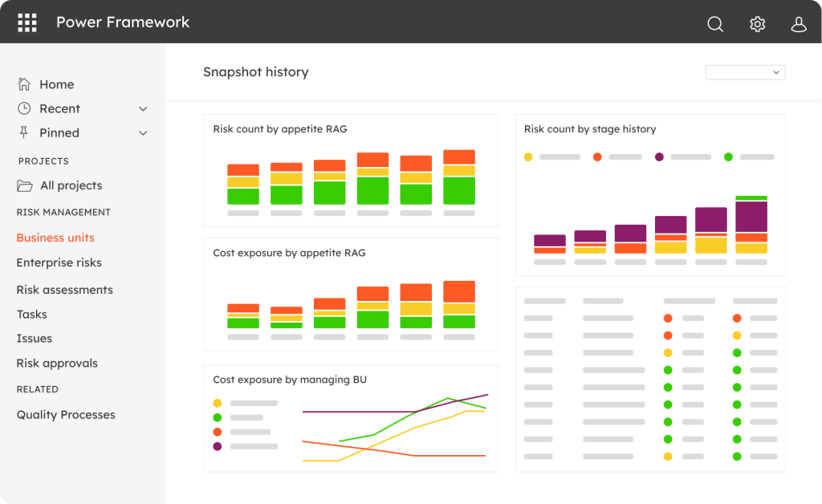Image resolution: width=822 pixels, height=504 pixels.
Task: Expand the Pinned section chevron
Action: point(143,133)
